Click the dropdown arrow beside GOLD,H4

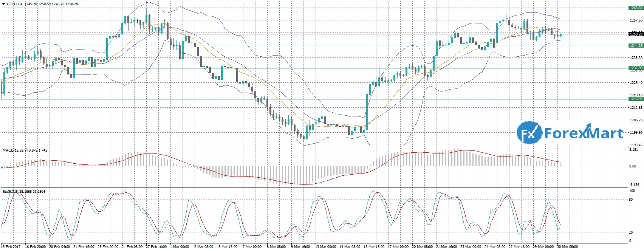(x=3, y=4)
